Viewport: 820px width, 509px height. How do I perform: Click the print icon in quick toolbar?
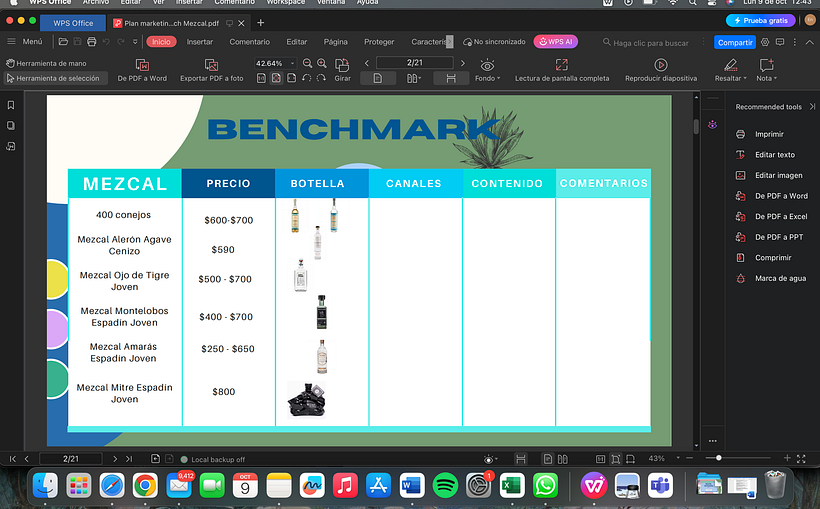point(92,42)
